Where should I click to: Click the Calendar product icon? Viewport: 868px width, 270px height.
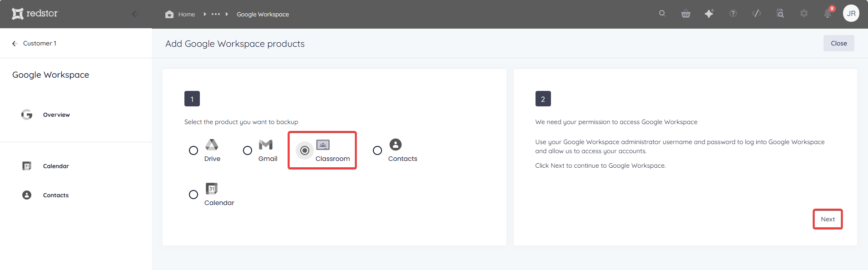coord(212,189)
